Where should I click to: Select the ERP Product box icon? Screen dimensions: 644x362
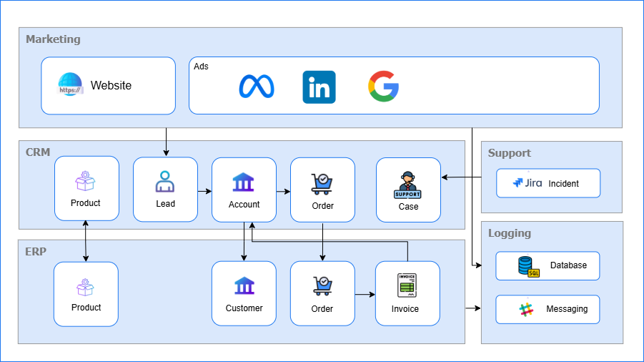(85, 287)
